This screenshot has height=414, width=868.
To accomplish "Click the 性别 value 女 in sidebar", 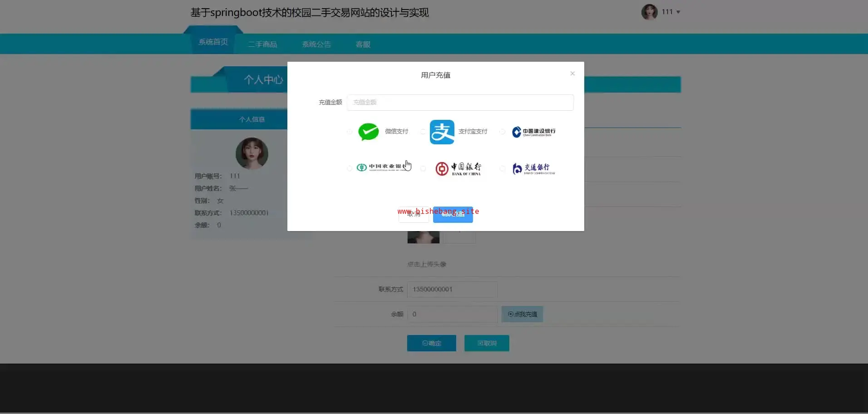I will click(220, 201).
